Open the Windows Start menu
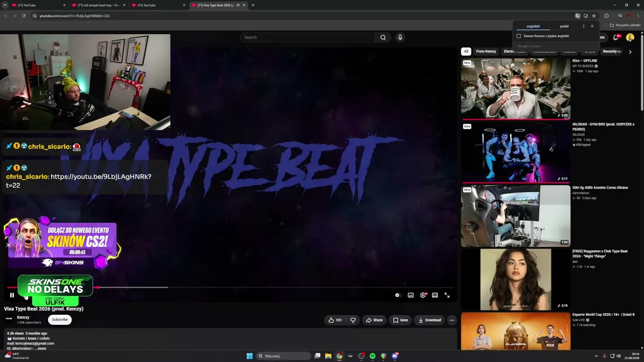This screenshot has height=362, width=644. tap(250, 356)
